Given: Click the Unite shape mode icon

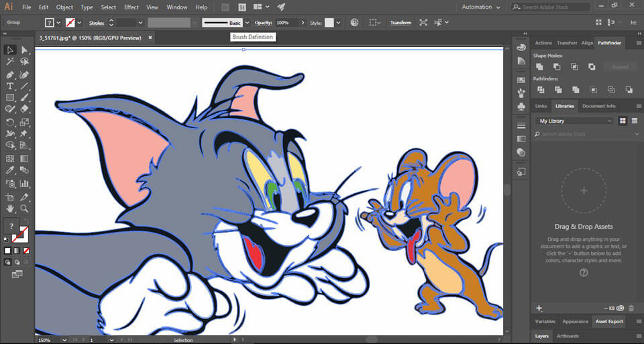Looking at the screenshot, I should (x=539, y=67).
